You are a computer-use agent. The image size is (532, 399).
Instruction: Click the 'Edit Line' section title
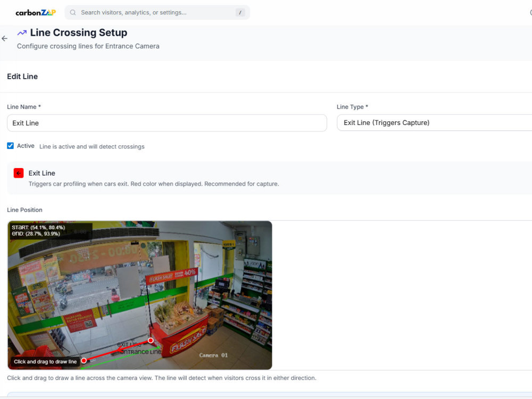coord(22,77)
